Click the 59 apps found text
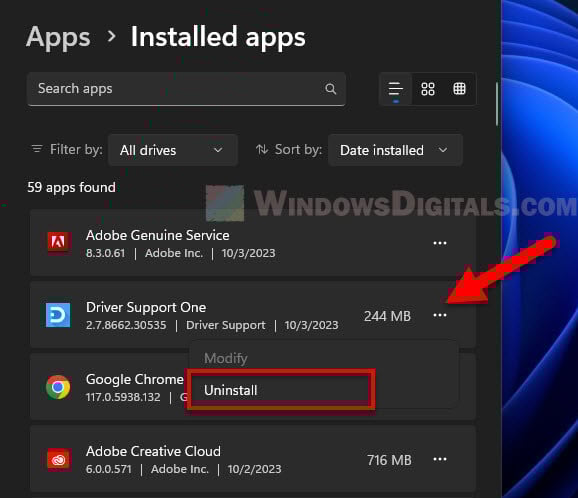The height and width of the screenshot is (498, 578). pyautogui.click(x=72, y=187)
